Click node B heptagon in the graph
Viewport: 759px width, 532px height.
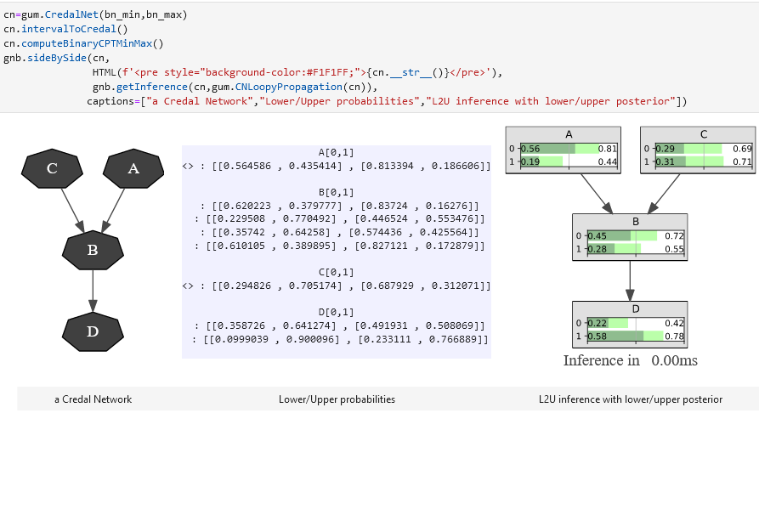point(93,251)
